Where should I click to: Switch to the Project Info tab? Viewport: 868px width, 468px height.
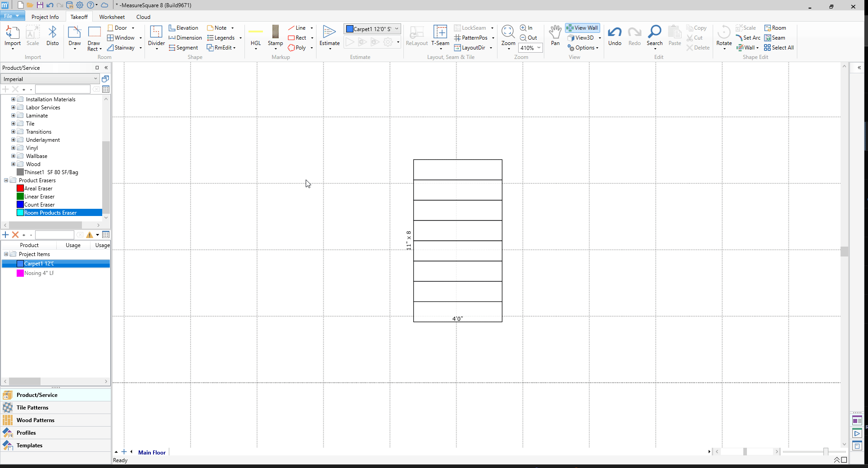(x=45, y=17)
